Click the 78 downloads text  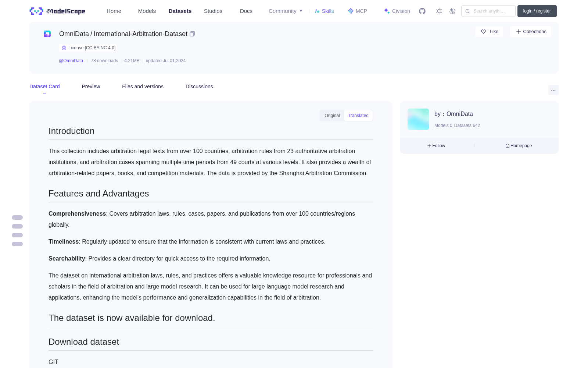click(x=104, y=61)
